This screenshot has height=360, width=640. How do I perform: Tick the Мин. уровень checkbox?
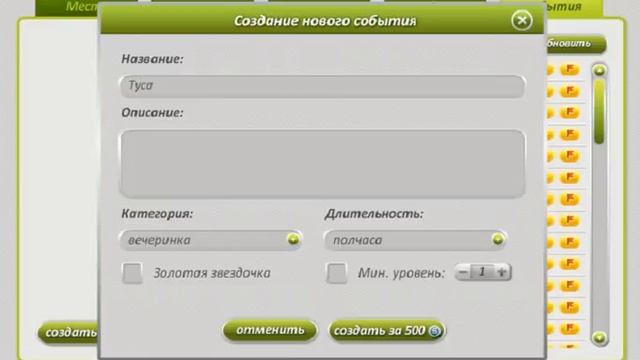point(336,273)
